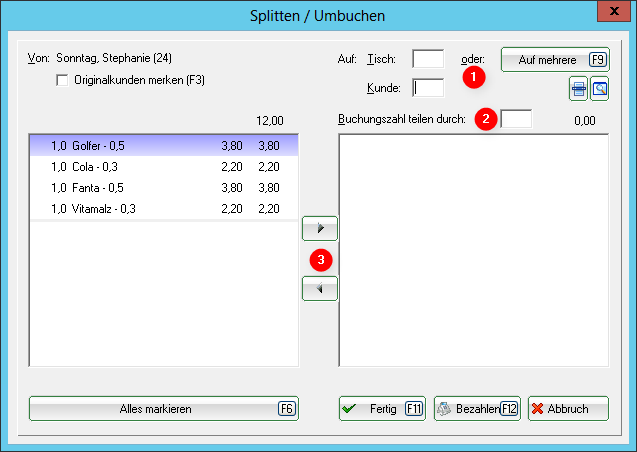Move item back with left arrow button
The height and width of the screenshot is (452, 637).
320,288
